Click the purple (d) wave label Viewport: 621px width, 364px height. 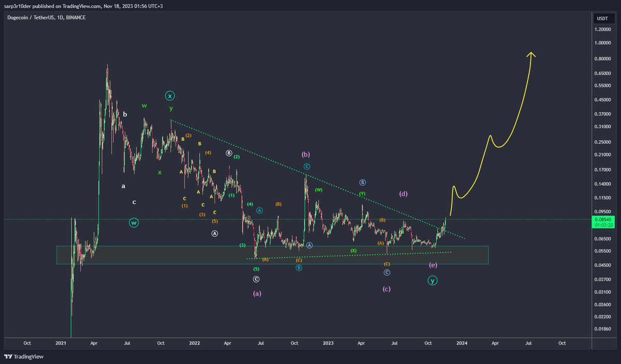pyautogui.click(x=404, y=194)
